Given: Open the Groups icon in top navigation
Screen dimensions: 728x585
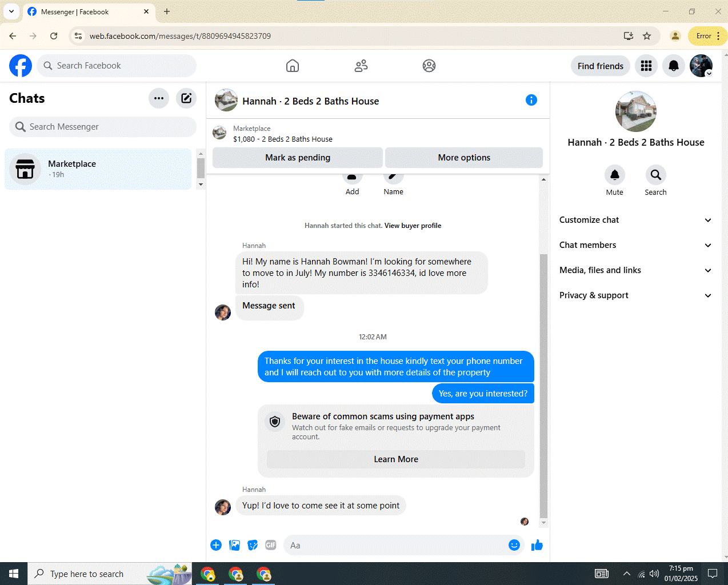Looking at the screenshot, I should (429, 66).
